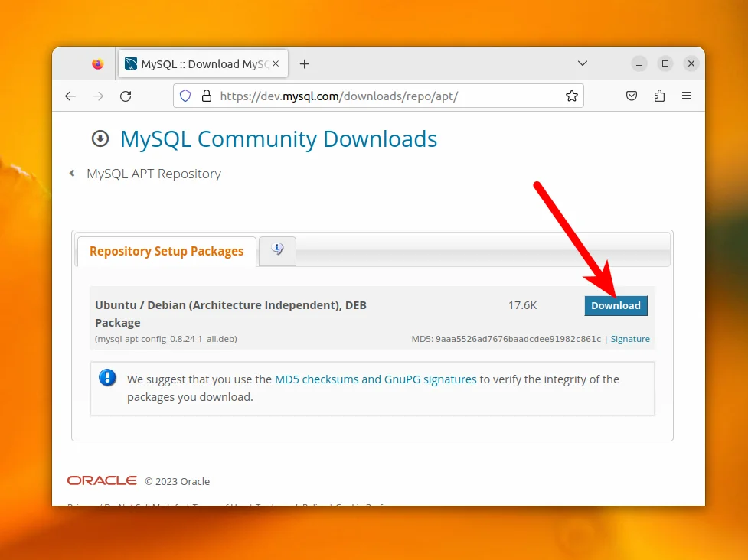This screenshot has height=560, width=748.
Task: Click the blue info icon in the suggestion box
Action: [107, 378]
